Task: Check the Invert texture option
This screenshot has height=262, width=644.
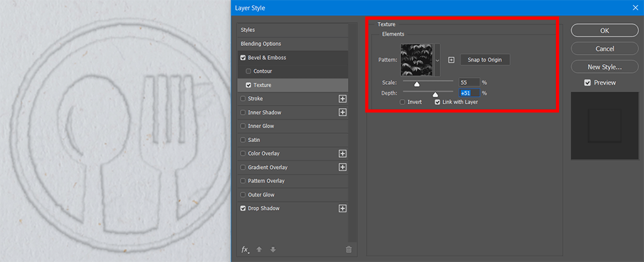Action: coord(403,102)
